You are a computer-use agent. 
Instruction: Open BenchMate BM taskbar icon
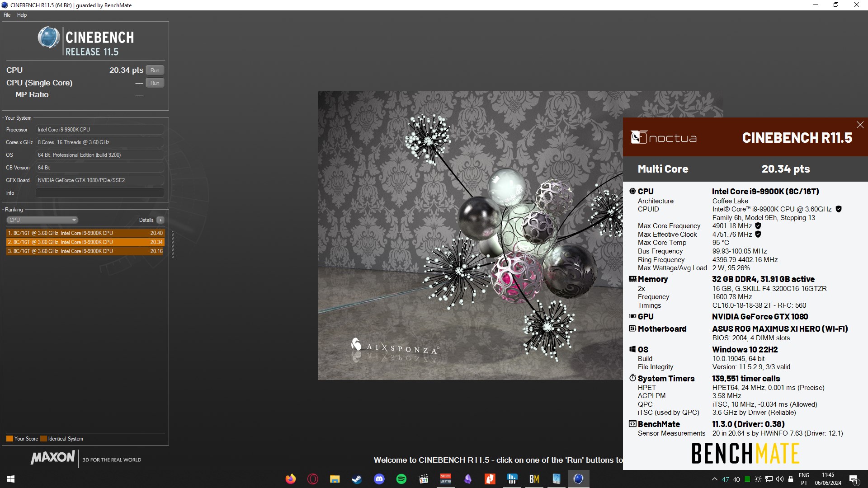click(534, 479)
